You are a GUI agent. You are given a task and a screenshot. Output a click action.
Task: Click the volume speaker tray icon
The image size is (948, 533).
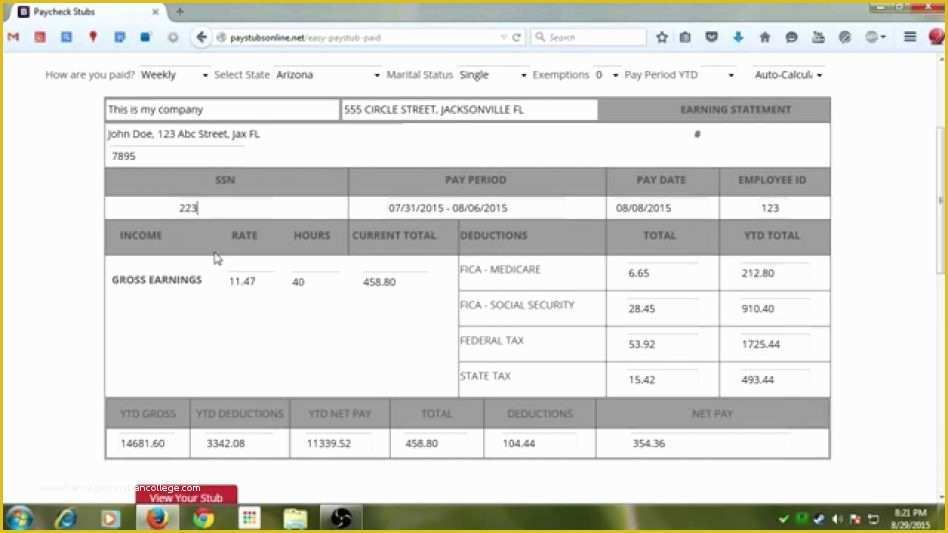pos(837,519)
